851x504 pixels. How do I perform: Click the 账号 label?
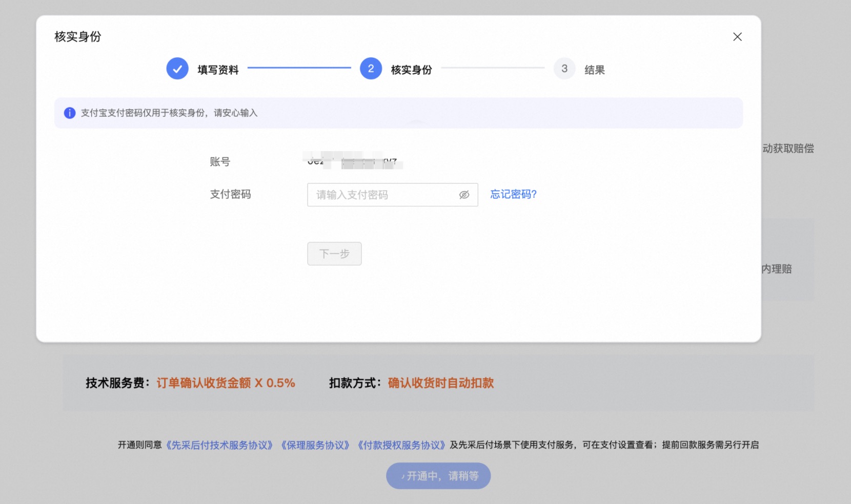pyautogui.click(x=220, y=162)
